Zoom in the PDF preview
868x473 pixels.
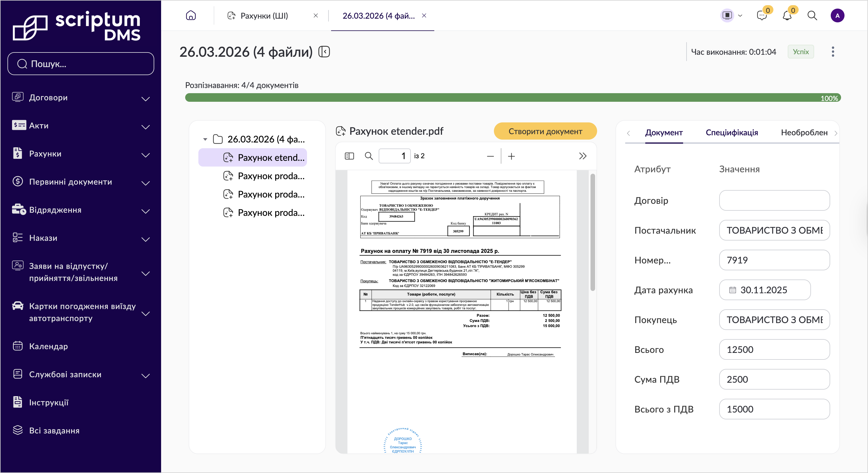tap(511, 156)
